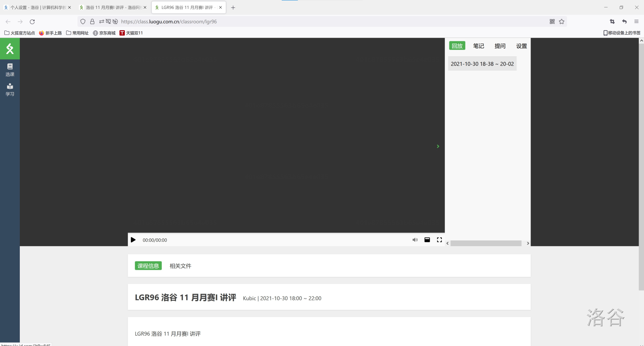Screen dimensions: 644x346
Task: Select the 课程信息 course info tab
Action: point(148,266)
